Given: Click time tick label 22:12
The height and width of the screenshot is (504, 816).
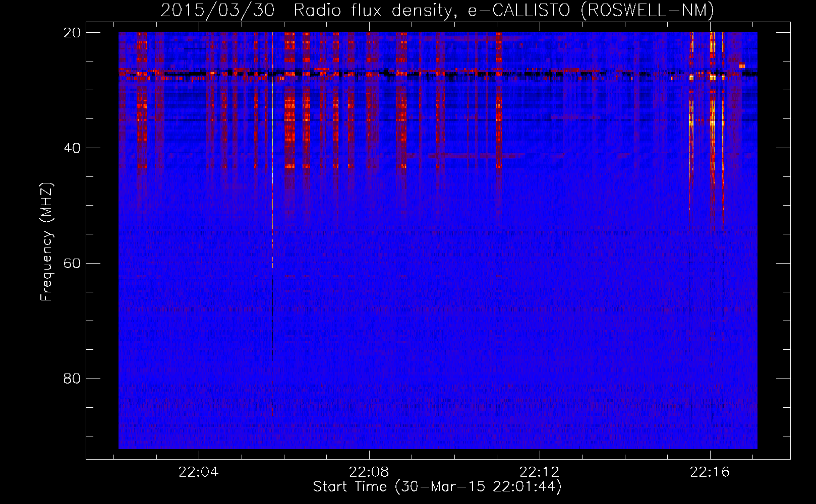Looking at the screenshot, I should 540,472.
